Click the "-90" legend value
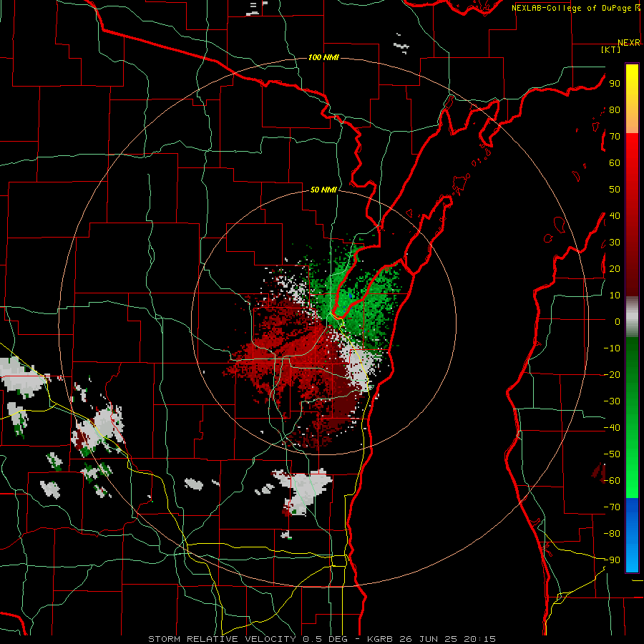This screenshot has height=644, width=644. (x=612, y=560)
